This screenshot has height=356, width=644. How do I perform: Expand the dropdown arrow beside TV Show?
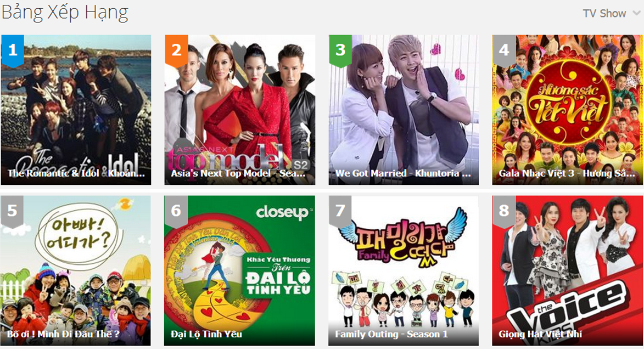tap(636, 13)
